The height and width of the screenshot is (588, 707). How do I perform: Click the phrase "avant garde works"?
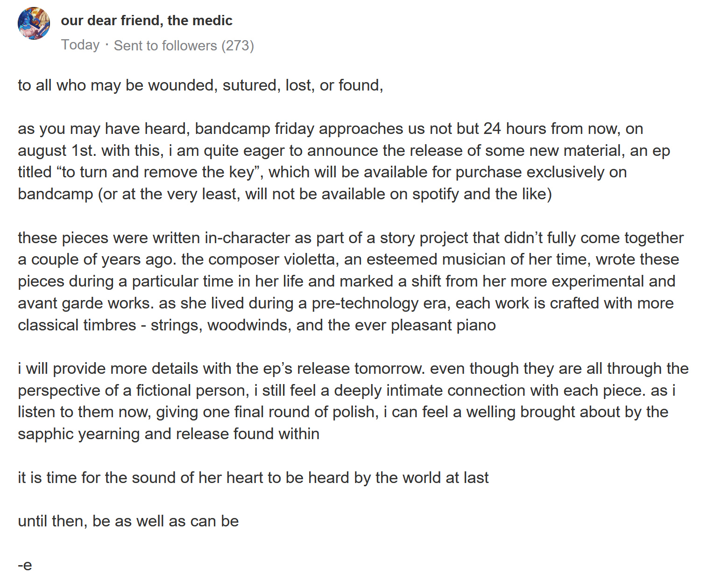click(85, 303)
